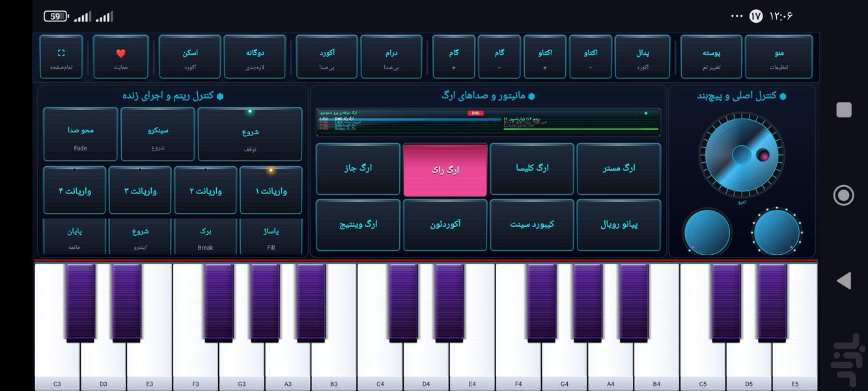This screenshot has height=391, width=868.
Task: Tap the notification count badge 17
Action: tap(756, 16)
